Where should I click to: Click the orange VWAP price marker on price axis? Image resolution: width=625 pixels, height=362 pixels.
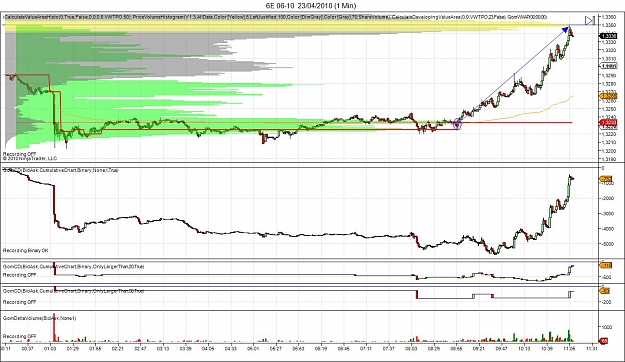pyautogui.click(x=609, y=96)
